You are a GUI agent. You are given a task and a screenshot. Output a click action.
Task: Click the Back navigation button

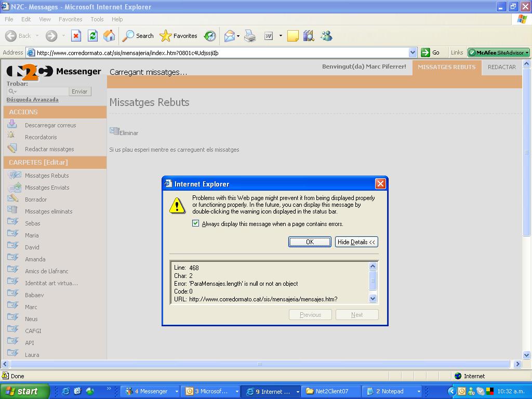(x=18, y=36)
